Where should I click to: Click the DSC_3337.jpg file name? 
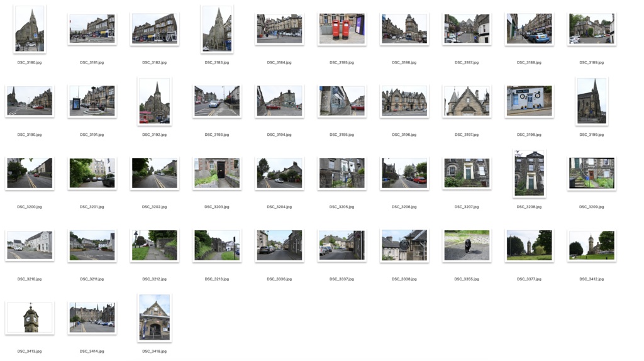341,279
